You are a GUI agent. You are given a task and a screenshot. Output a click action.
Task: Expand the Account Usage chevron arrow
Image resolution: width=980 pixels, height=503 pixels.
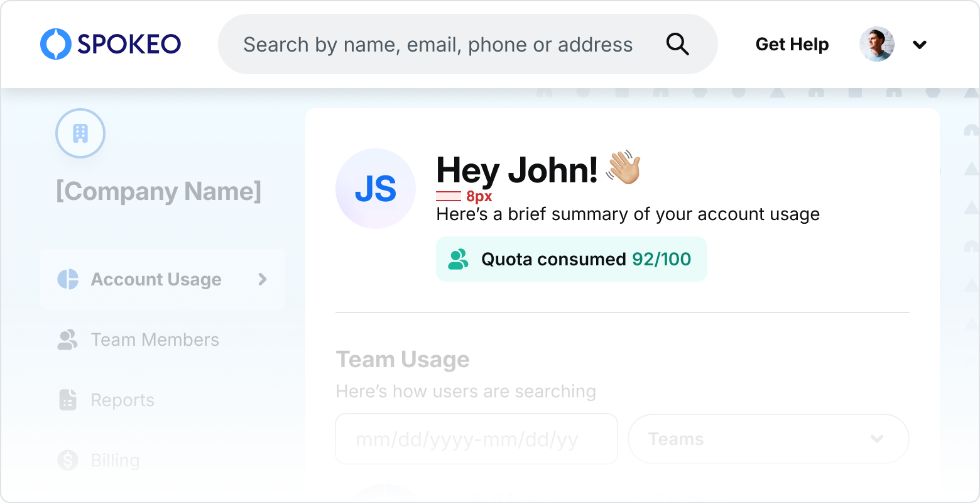click(263, 279)
